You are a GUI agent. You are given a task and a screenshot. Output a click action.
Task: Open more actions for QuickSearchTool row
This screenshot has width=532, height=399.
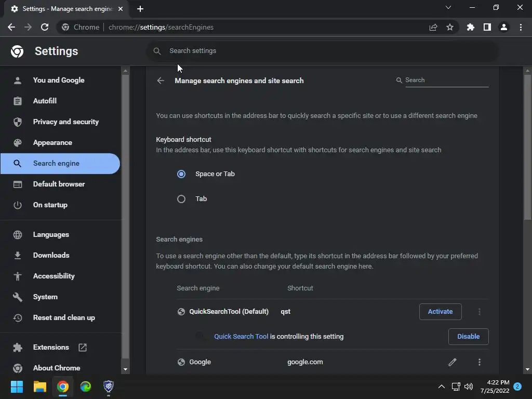pyautogui.click(x=480, y=312)
